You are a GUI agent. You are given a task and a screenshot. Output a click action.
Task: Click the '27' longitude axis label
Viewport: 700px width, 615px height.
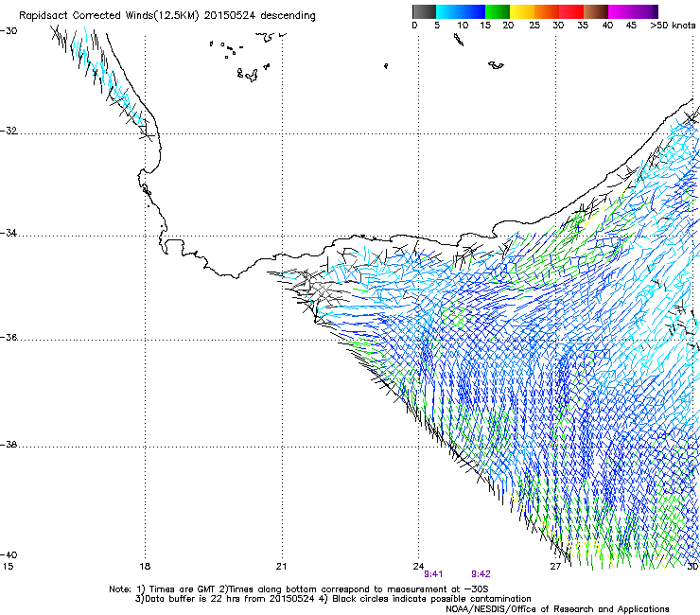click(x=555, y=567)
